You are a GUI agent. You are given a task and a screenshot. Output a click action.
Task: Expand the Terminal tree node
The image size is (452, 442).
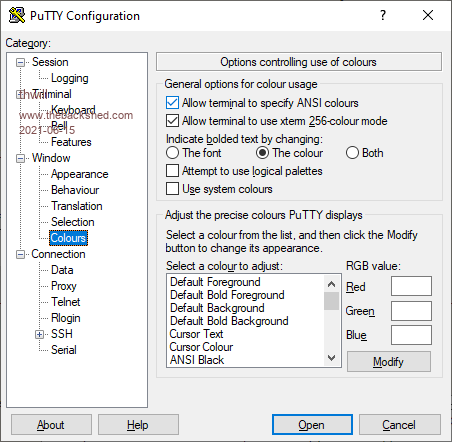point(20,94)
